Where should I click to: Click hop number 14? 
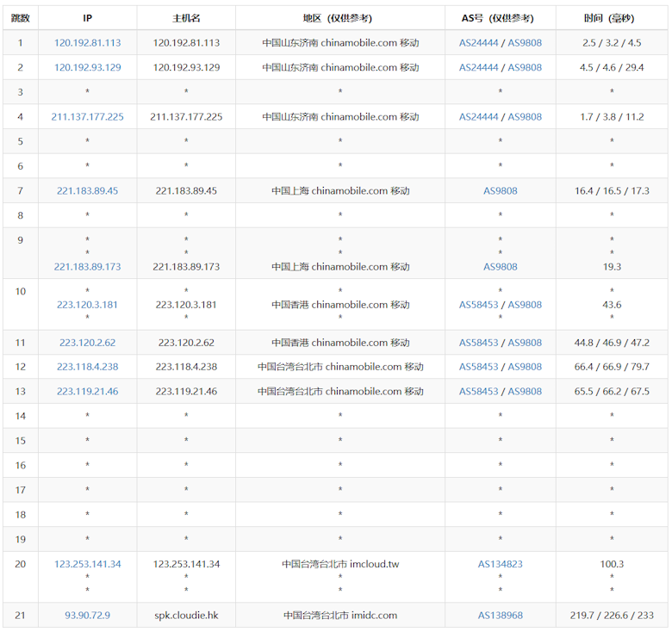click(x=20, y=416)
